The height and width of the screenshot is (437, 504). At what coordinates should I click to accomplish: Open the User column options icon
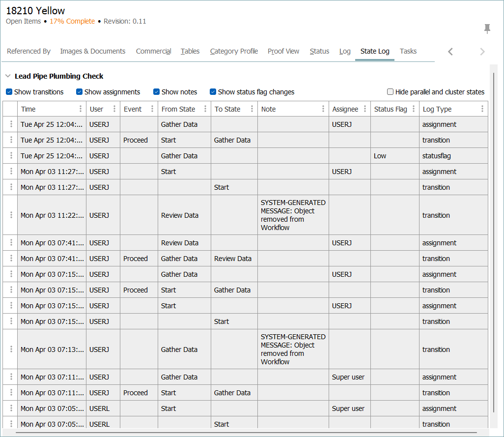[x=114, y=109]
